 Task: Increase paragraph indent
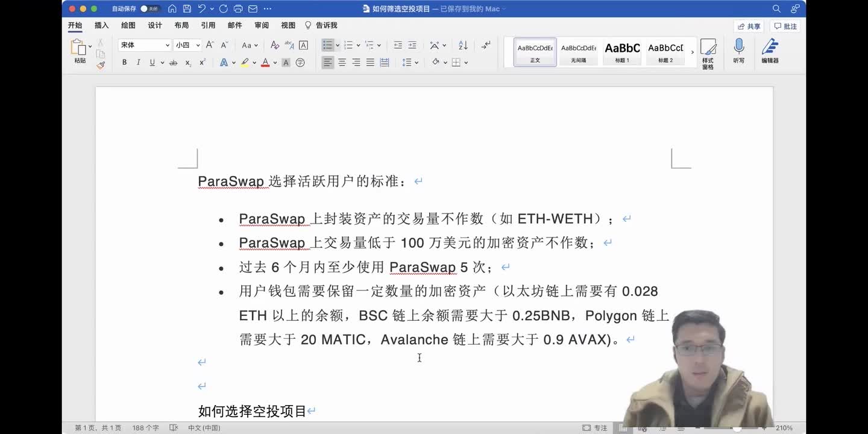[x=412, y=45]
